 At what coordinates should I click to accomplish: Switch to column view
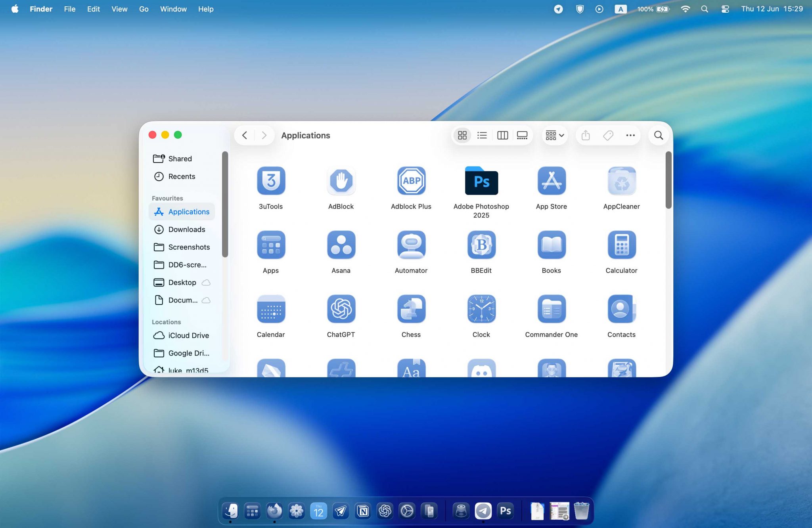pos(502,135)
